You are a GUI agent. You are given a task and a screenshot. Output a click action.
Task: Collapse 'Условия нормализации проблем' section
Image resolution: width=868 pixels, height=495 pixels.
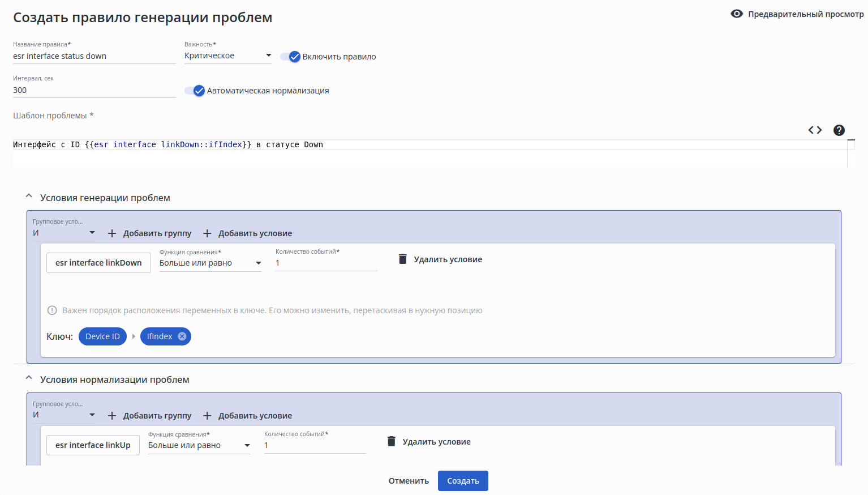click(29, 378)
